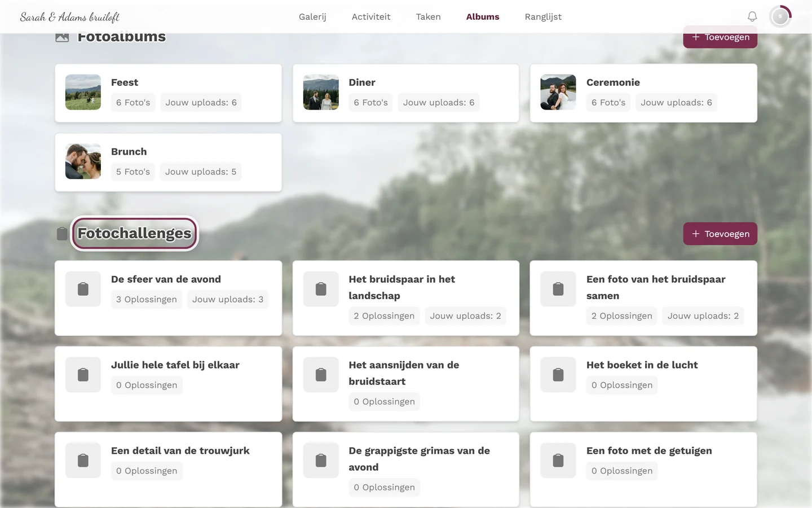Add a new photo album with Toevoegen

(x=720, y=37)
